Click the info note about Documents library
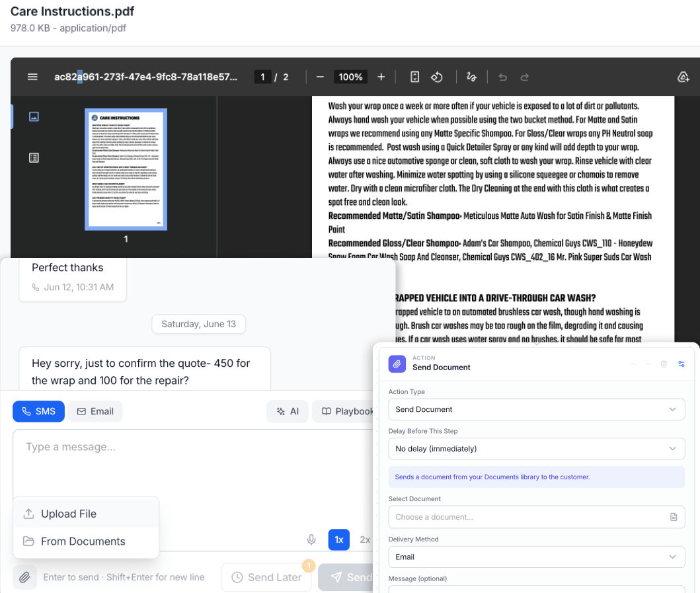Viewport: 700px width, 593px height. point(537,477)
